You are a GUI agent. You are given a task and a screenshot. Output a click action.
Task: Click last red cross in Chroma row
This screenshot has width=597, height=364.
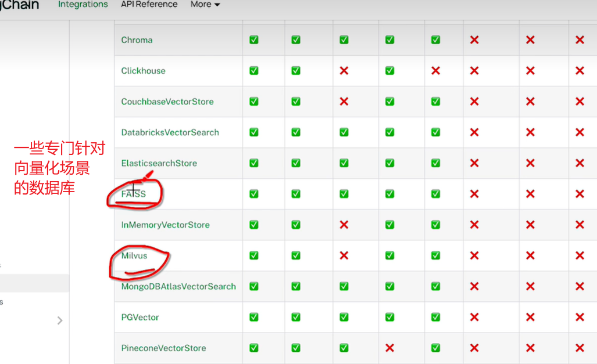(x=580, y=40)
